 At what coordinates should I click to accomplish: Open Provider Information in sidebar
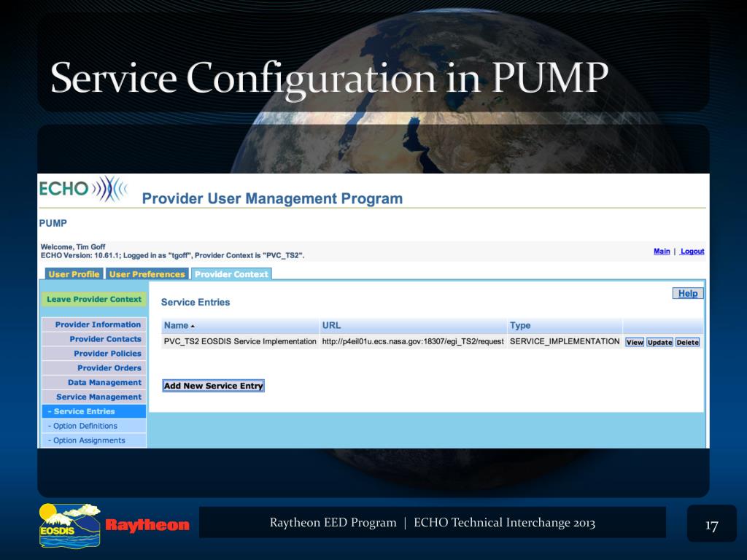click(x=94, y=324)
